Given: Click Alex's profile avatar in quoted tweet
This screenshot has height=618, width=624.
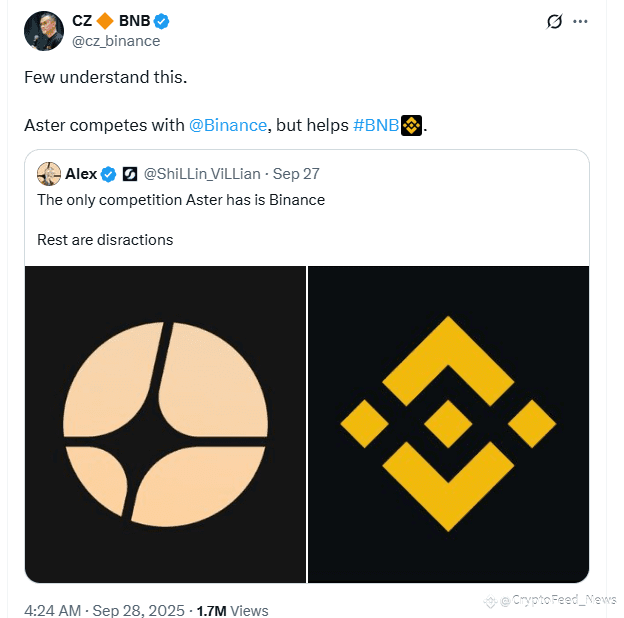Looking at the screenshot, I should click(x=49, y=174).
